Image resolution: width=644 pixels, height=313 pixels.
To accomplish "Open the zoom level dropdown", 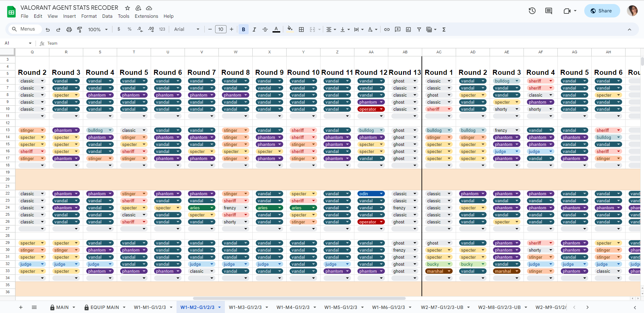I will pyautogui.click(x=98, y=30).
